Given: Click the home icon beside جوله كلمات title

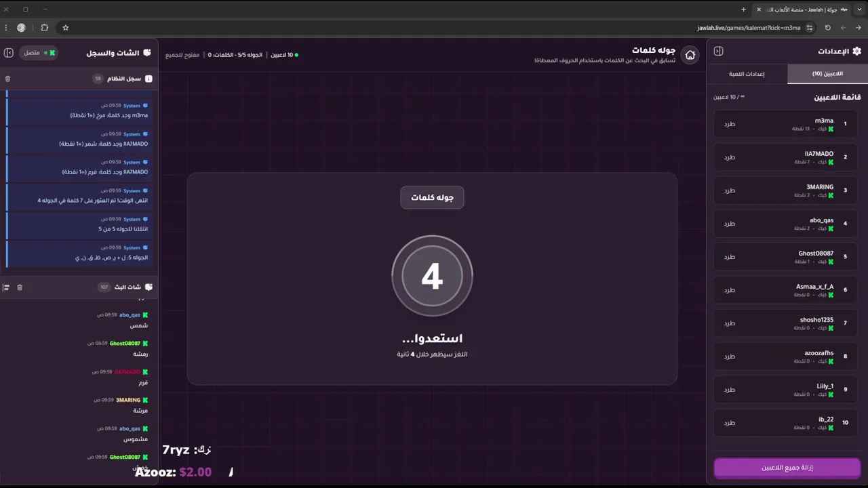Looking at the screenshot, I should tap(690, 56).
